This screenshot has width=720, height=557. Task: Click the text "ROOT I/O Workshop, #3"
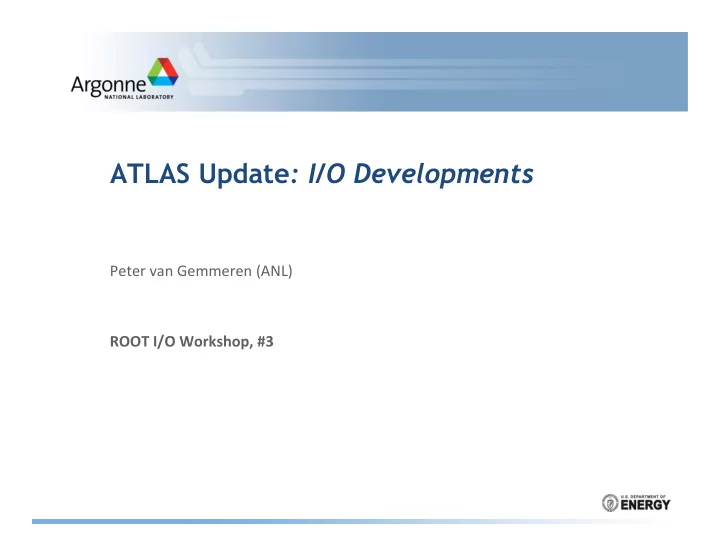191,341
